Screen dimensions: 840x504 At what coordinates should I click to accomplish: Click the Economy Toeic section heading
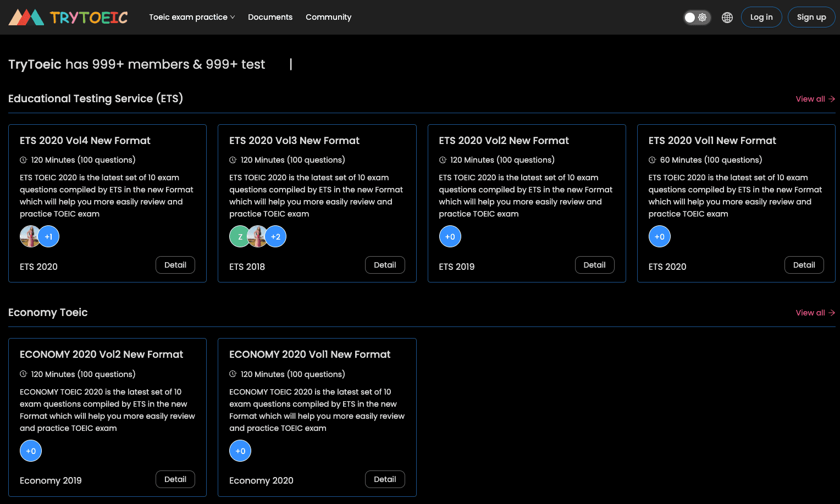pyautogui.click(x=48, y=312)
